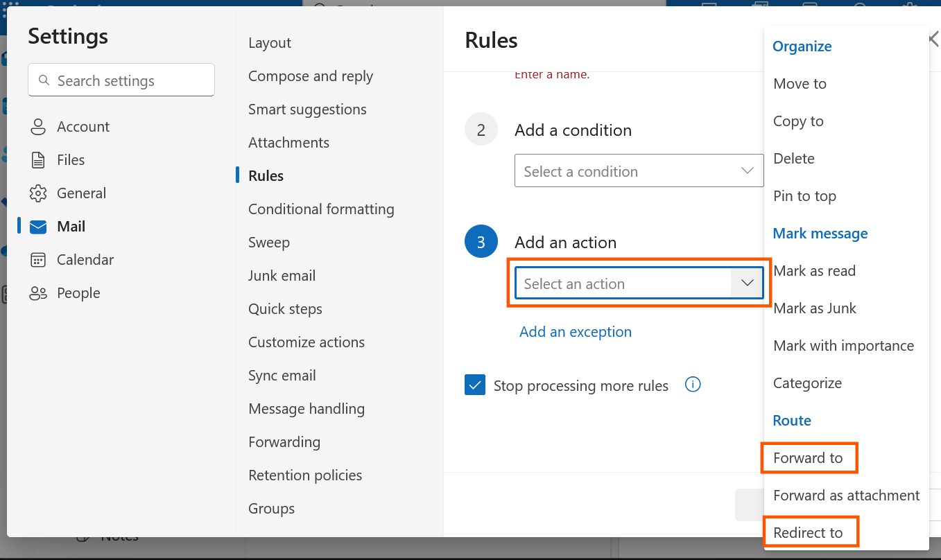Choose Pin to top action
The height and width of the screenshot is (560, 941).
coord(804,196)
